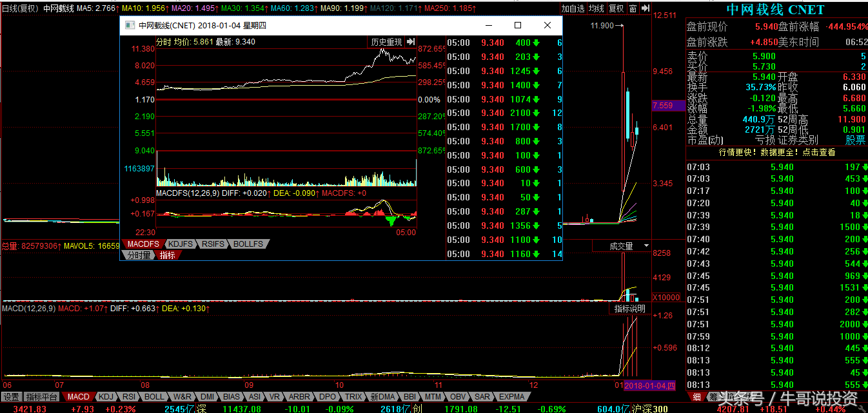Click the 买价 value 5.730
Viewport: 868px width, 413px height.
(x=764, y=66)
